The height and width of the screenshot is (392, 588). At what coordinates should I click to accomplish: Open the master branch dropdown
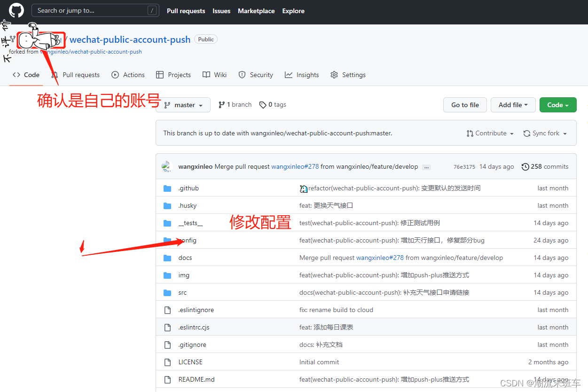[x=183, y=104]
